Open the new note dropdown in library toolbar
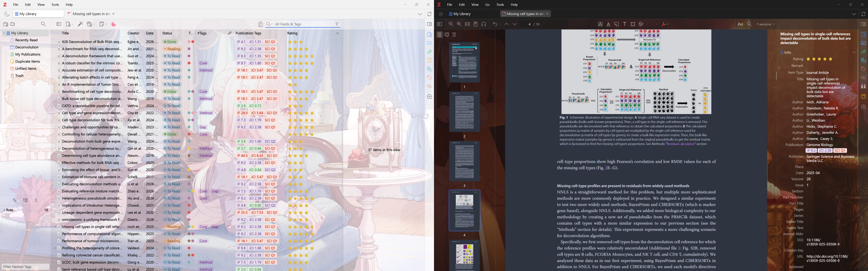Screen dimensions: 868x271 point(103,24)
